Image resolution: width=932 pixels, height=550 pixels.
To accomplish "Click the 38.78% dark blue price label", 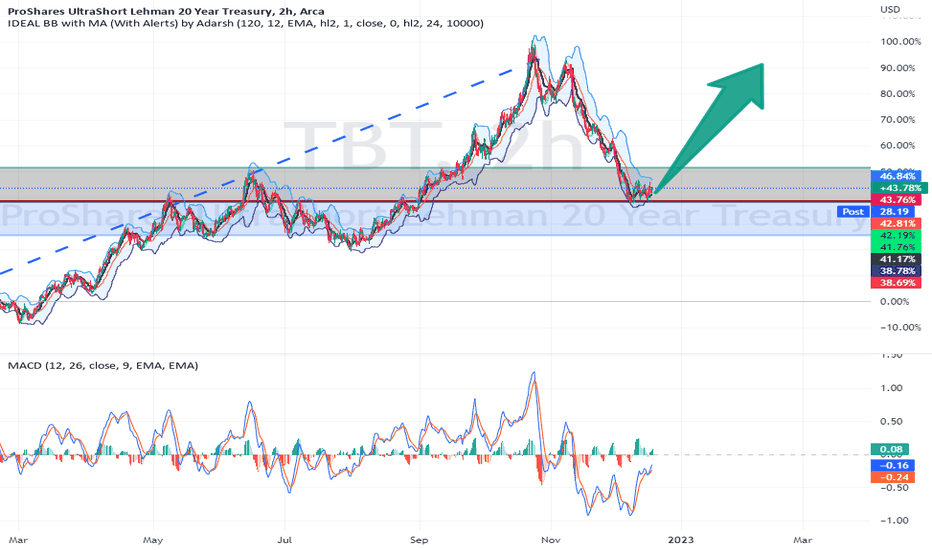I will click(897, 271).
